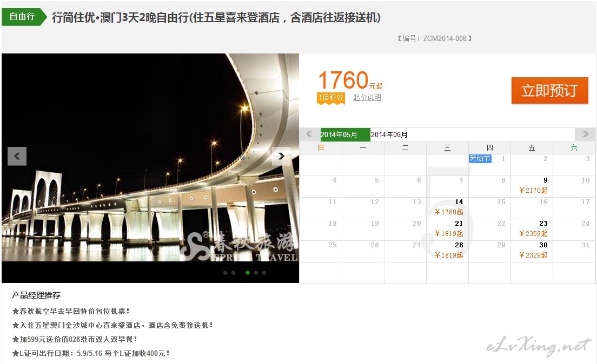Click the greyed-out date 10
Viewport: 597px width, 364px height.
(586, 180)
